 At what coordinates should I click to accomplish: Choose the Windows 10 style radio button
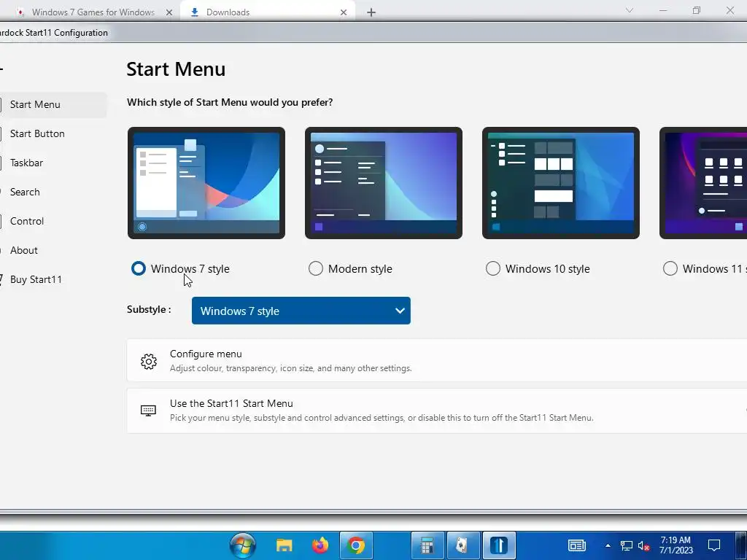point(493,268)
